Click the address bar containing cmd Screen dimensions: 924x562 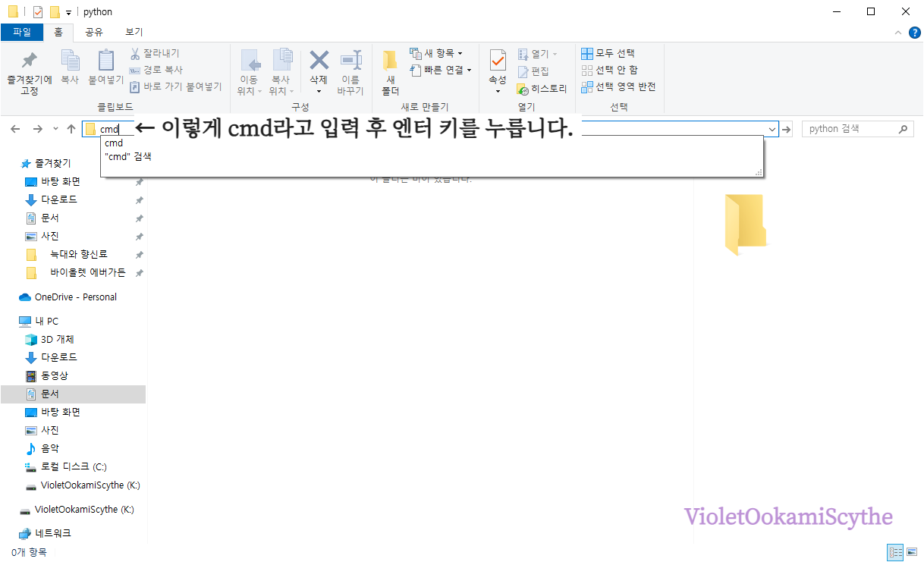click(430, 129)
